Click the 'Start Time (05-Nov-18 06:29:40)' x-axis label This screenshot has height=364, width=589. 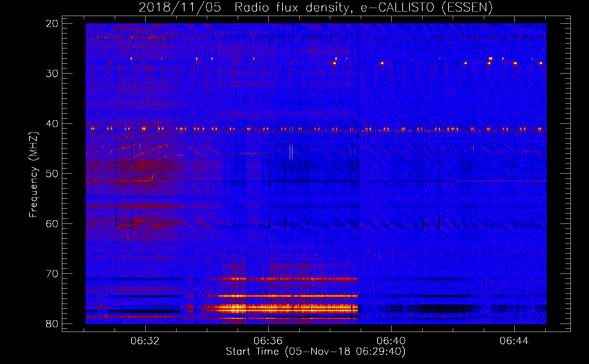316,352
